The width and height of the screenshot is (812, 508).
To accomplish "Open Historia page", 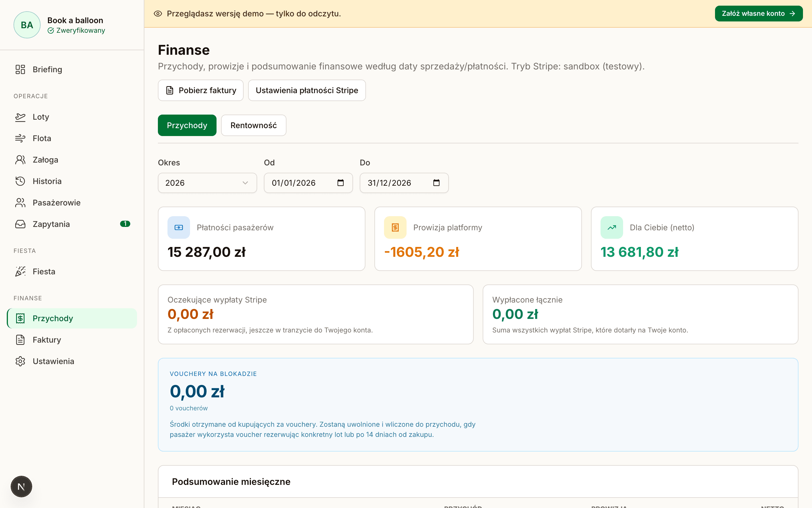I will [x=72, y=181].
